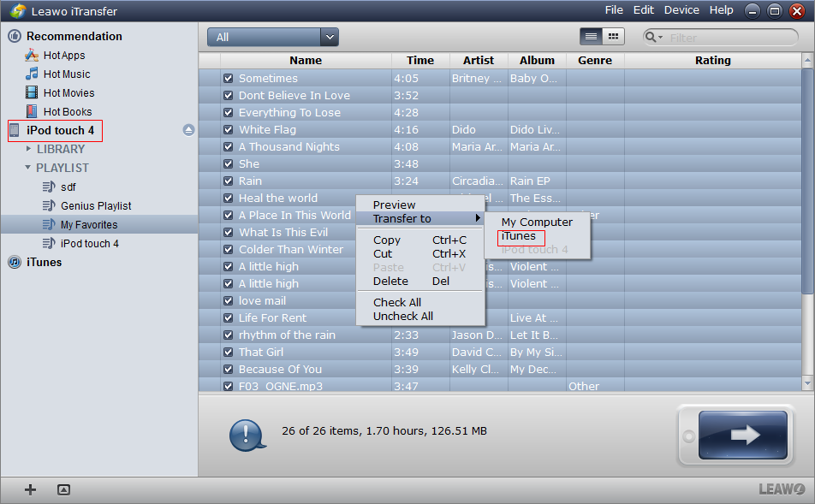Click the song list vertical scrollbar
This screenshot has width=815, height=504.
[807, 182]
